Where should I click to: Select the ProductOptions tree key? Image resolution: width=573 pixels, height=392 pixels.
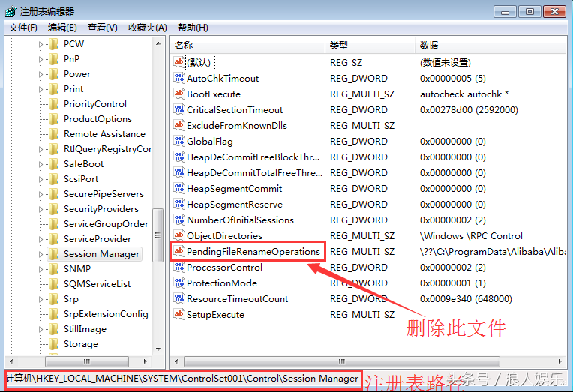point(97,119)
